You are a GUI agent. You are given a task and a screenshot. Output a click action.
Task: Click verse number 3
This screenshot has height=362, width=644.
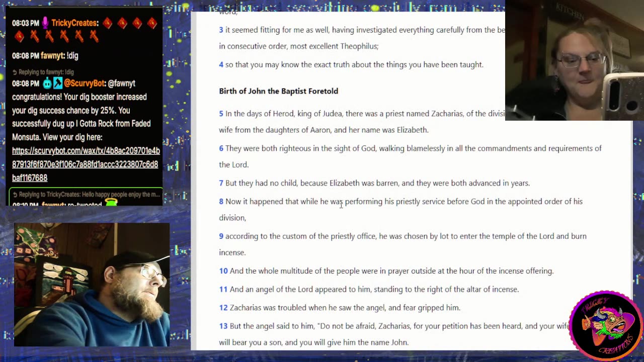pos(221,30)
